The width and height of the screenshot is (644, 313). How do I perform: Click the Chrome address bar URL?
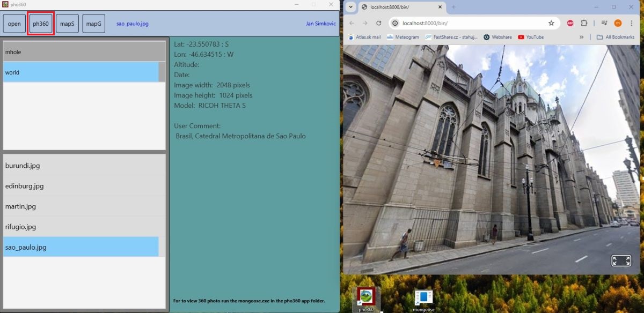click(425, 23)
